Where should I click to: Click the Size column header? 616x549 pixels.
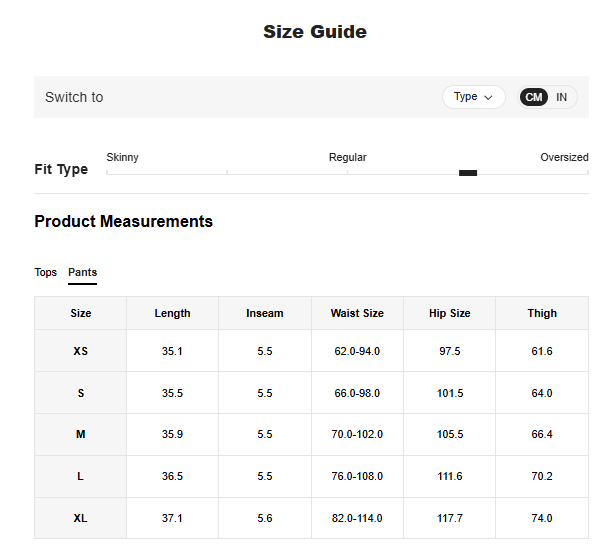click(81, 313)
